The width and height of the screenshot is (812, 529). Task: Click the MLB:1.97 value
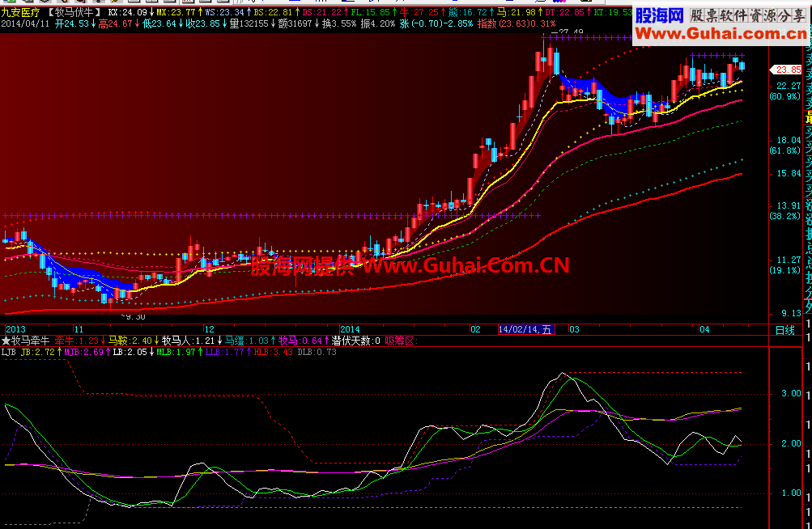point(176,353)
